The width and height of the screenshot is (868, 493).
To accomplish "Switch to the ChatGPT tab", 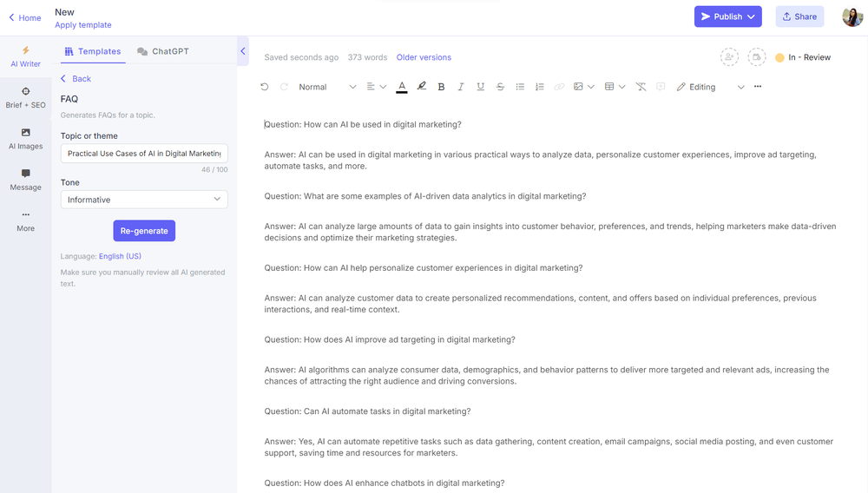I will coord(163,51).
